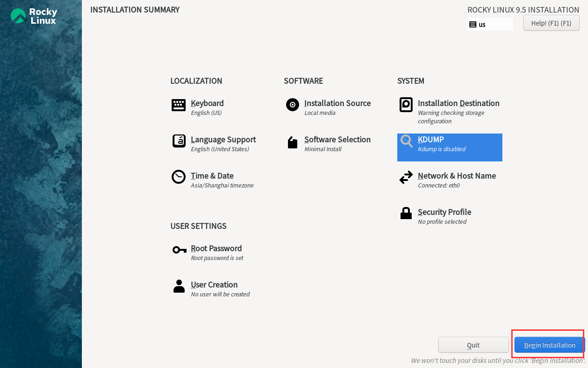Click the 'Kdump is disabled' text
The image size is (588, 368).
tap(441, 149)
